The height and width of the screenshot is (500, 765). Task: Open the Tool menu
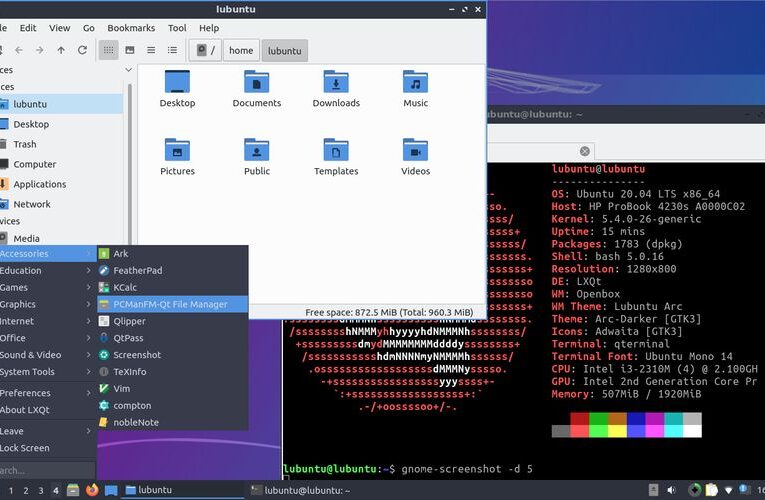coord(177,28)
